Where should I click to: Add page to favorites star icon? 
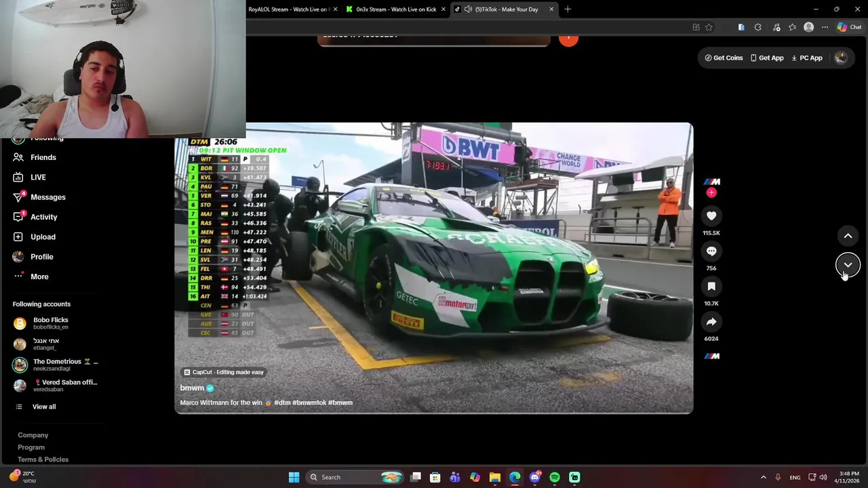click(x=709, y=27)
